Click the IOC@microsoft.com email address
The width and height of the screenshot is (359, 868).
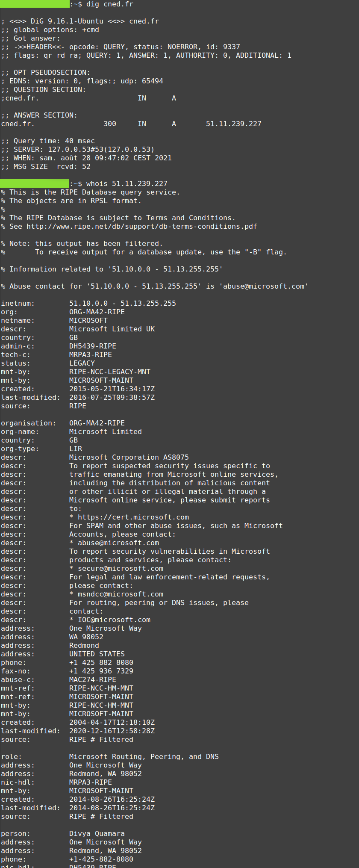tap(114, 620)
